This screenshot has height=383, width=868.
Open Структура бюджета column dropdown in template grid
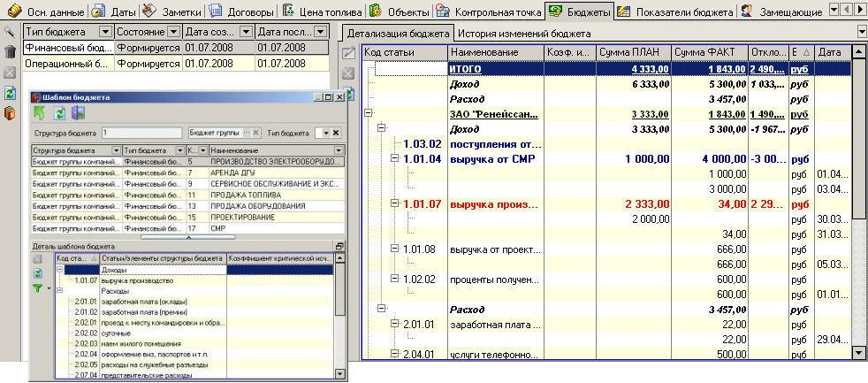[116, 150]
